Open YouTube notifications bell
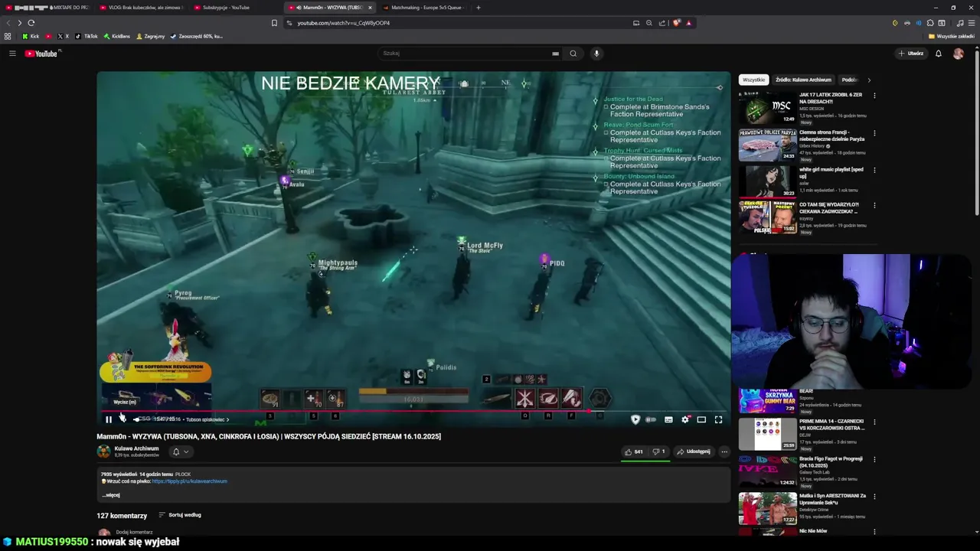Viewport: 980px width, 551px height. tap(939, 54)
